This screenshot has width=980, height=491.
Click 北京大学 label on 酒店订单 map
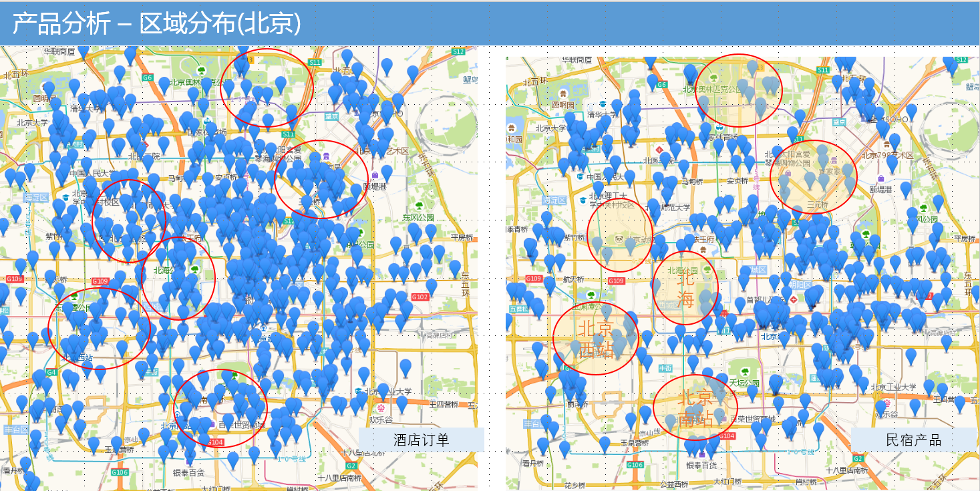tap(32, 122)
